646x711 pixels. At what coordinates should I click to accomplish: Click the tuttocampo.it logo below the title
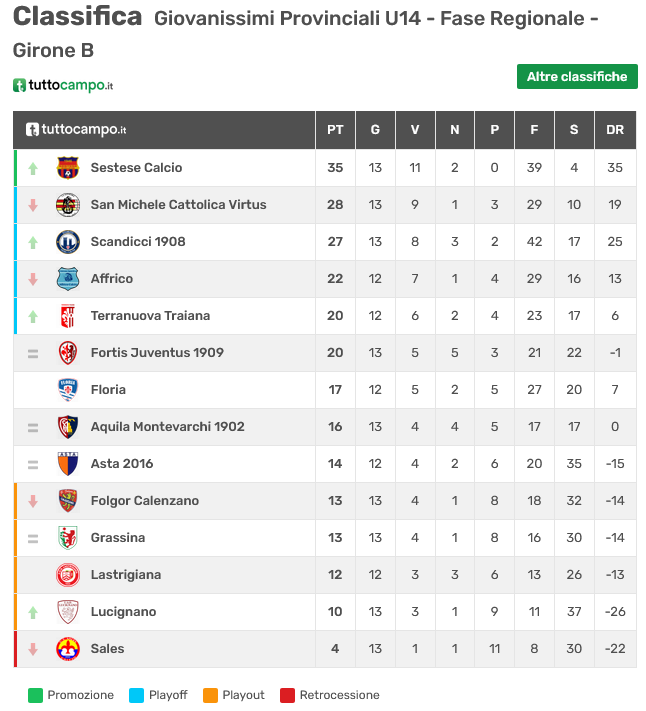(63, 85)
